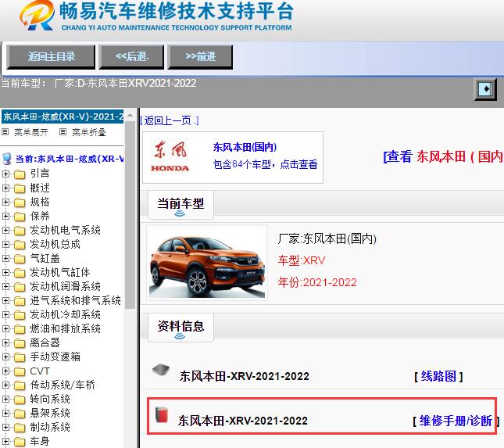504x448 pixels.
Task: Click the sidebar vertical scrollbar
Action: [130, 215]
